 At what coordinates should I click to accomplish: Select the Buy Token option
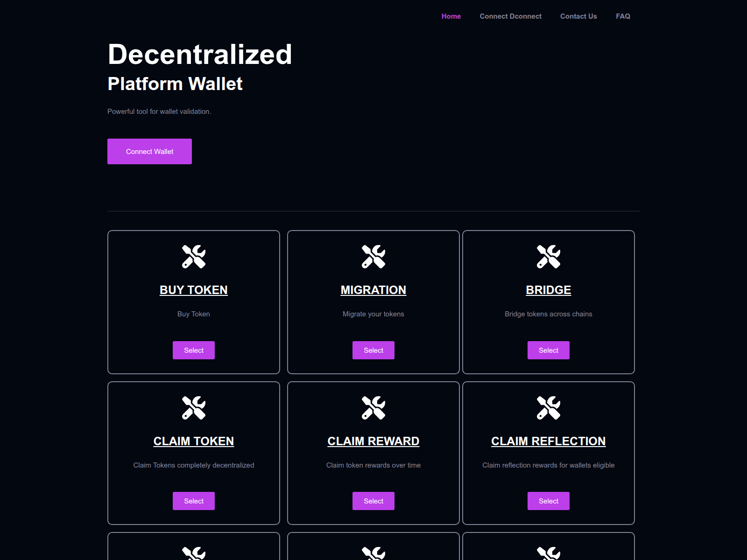click(x=194, y=350)
